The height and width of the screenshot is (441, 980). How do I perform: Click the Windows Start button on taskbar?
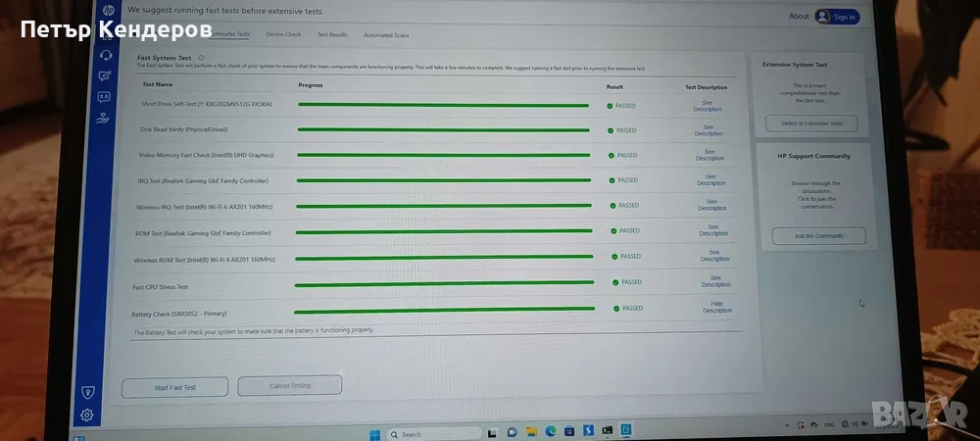point(374,434)
